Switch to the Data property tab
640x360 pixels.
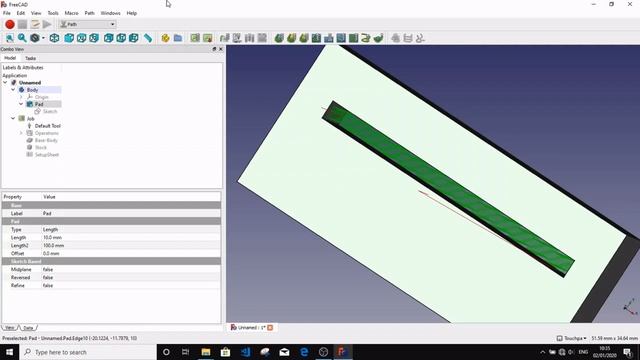click(28, 328)
